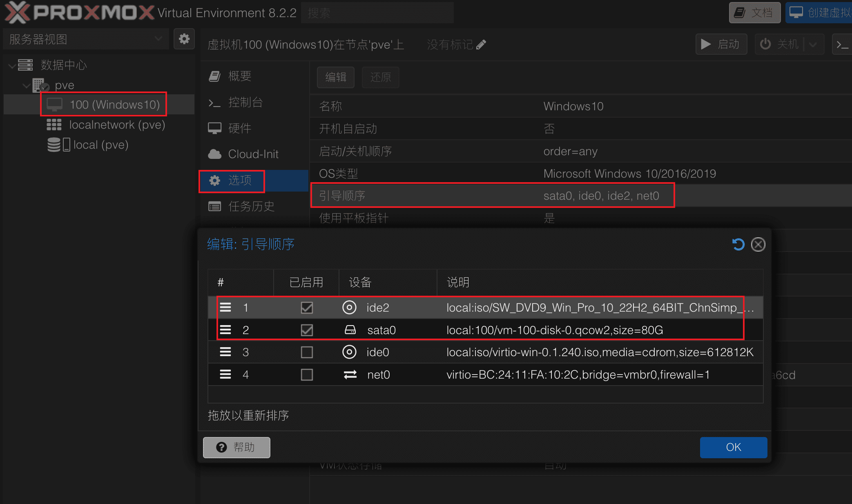Click the Edit button
This screenshot has width=852, height=504.
(x=336, y=77)
